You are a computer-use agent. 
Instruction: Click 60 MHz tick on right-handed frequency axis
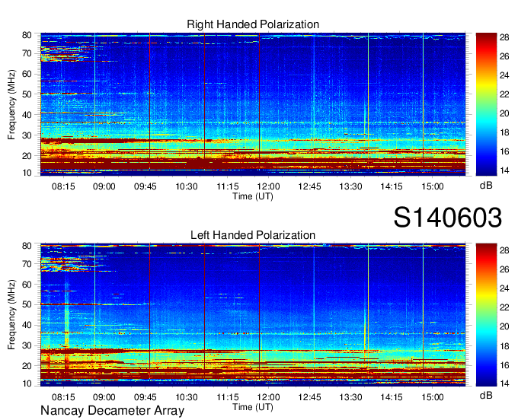tap(27, 74)
